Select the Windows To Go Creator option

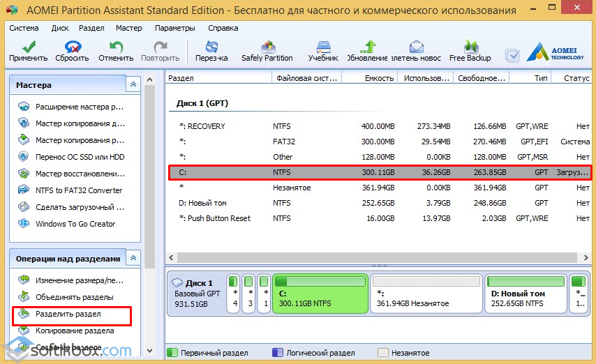click(75, 224)
